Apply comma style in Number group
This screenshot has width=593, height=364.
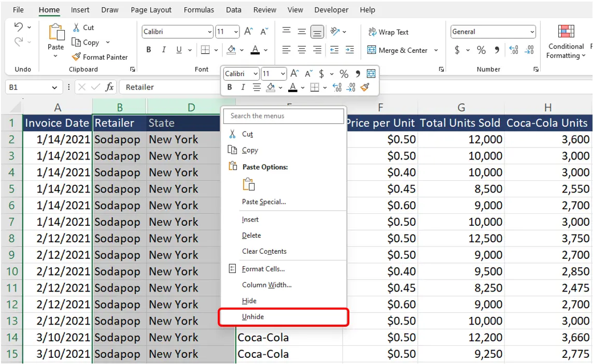tap(497, 50)
